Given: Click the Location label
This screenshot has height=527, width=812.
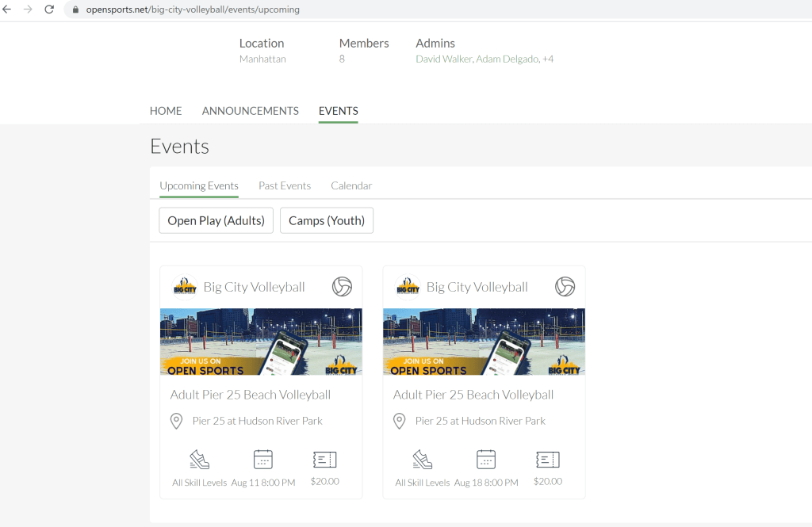Looking at the screenshot, I should click(262, 44).
